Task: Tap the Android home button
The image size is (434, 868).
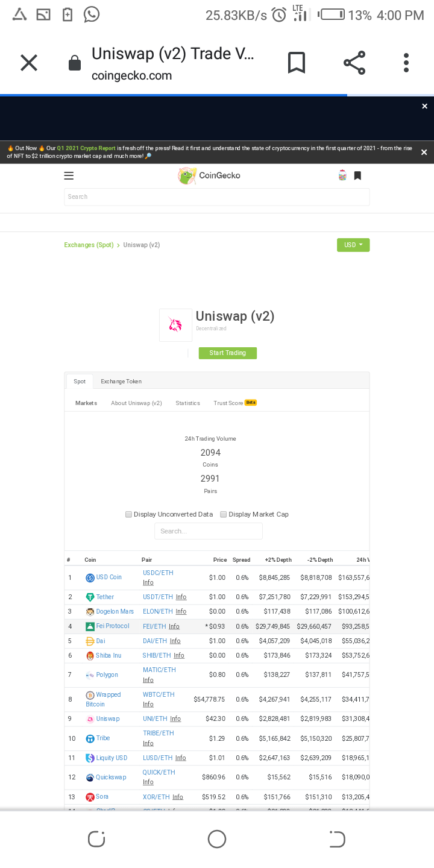Action: tap(217, 839)
